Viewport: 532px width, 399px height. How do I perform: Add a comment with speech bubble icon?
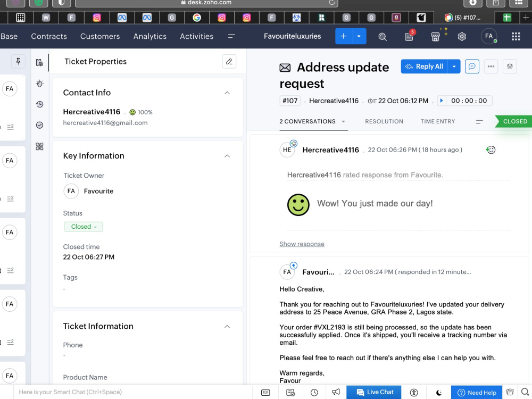[472, 66]
